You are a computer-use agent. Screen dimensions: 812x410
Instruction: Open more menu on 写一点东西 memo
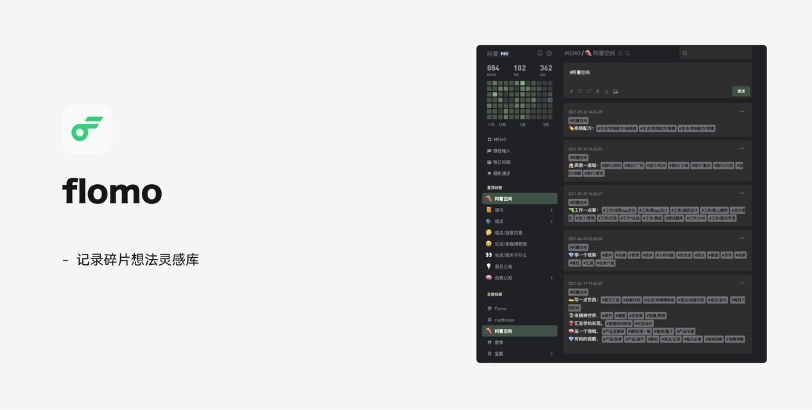(742, 283)
